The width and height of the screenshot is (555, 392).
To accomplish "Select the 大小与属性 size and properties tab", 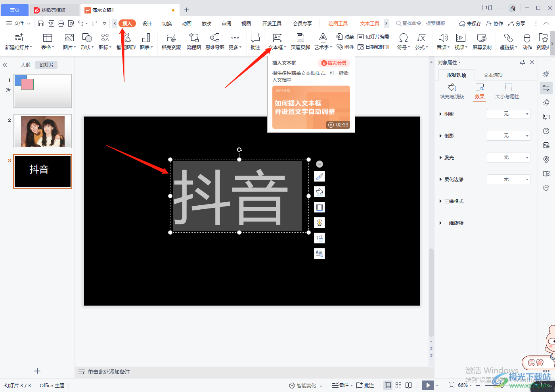I will [x=507, y=92].
